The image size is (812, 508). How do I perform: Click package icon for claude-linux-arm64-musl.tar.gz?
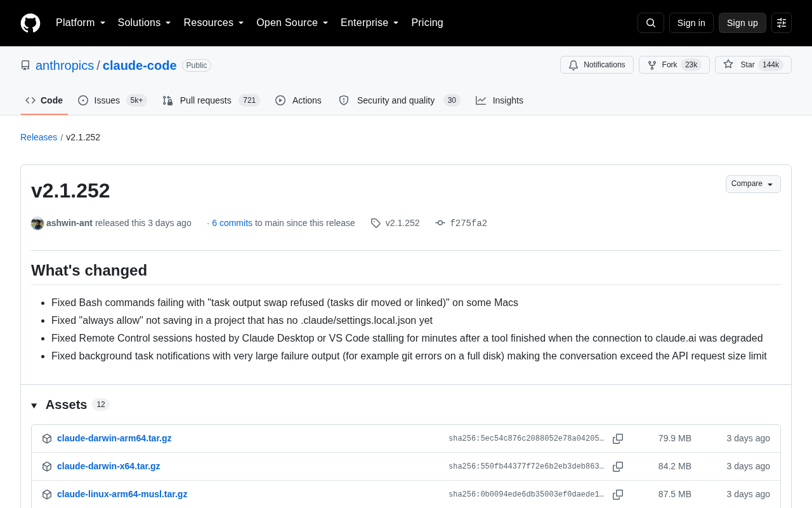47,495
